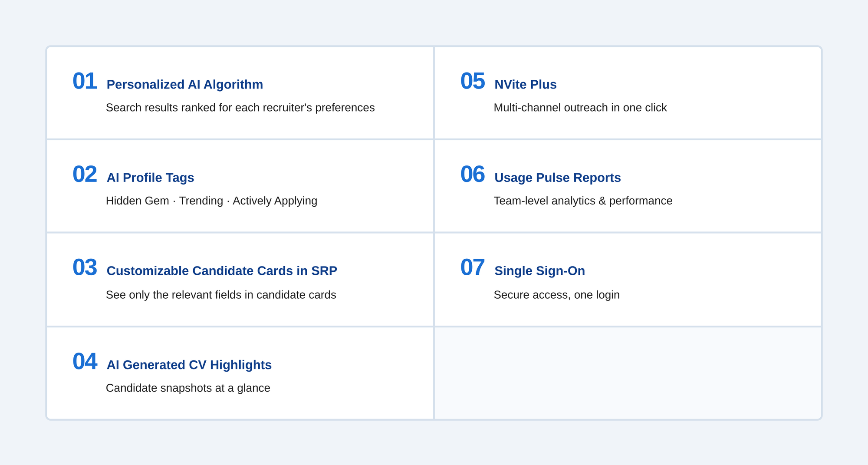Click Candidate snapshots at a glance text

188,388
